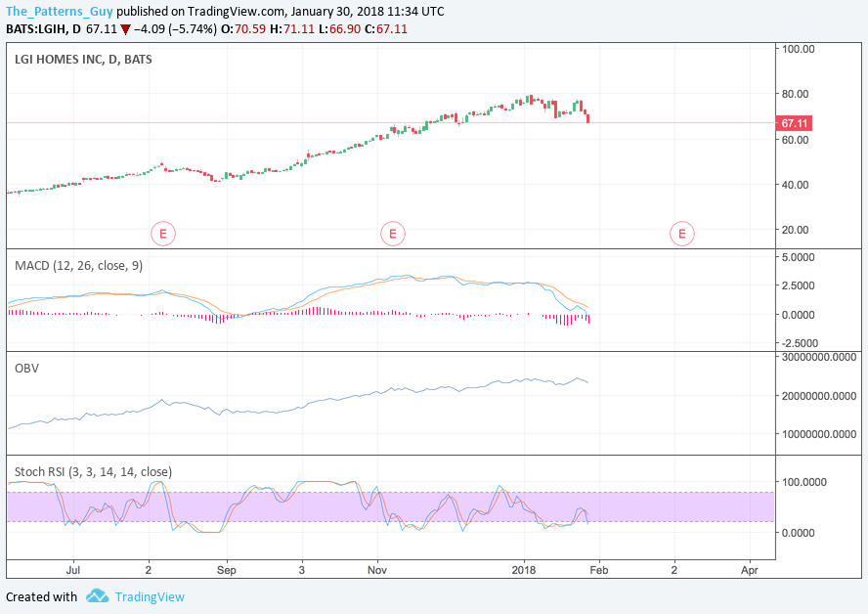Click the Sep date axis label
Screen dimensions: 868x614
226,570
